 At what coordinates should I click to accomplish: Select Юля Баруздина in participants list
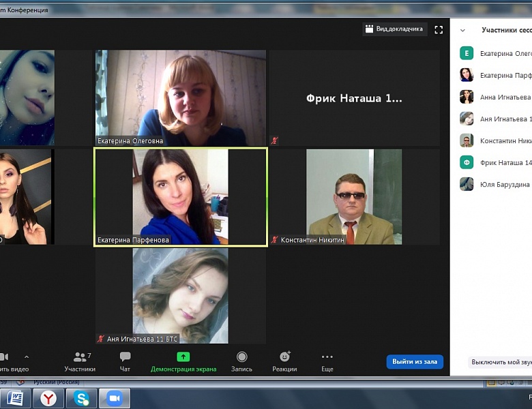(x=495, y=184)
